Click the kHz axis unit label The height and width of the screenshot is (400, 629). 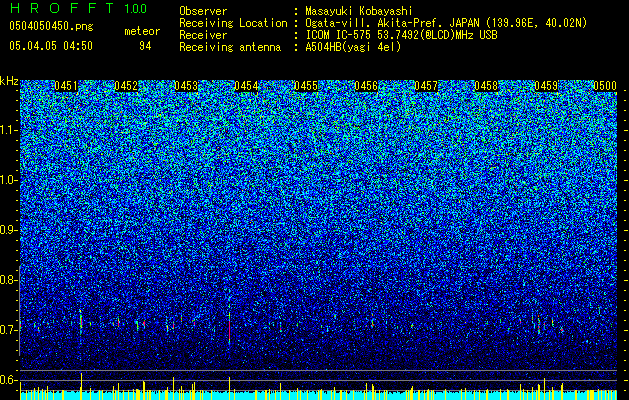pyautogui.click(x=9, y=81)
